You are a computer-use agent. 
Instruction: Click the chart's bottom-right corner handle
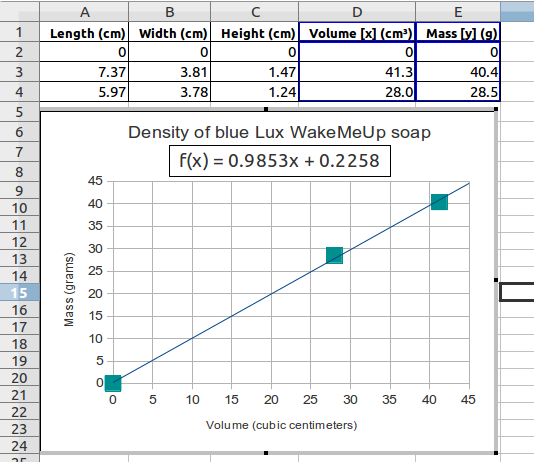[496, 453]
